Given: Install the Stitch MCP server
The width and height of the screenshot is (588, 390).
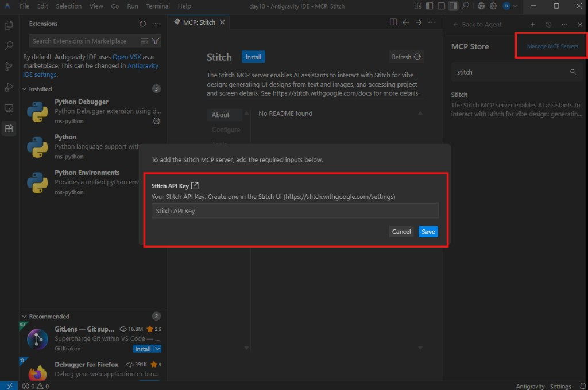Looking at the screenshot, I should (x=253, y=57).
